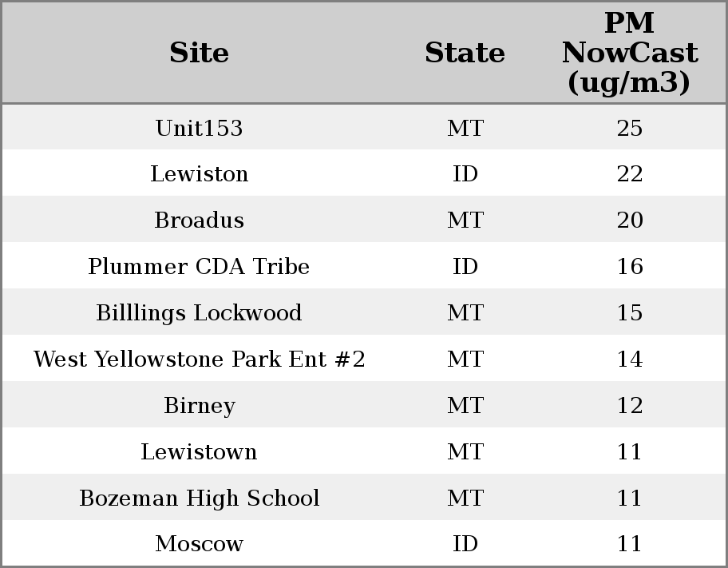
Task: Select the MT state cell for Birney
Action: click(x=465, y=406)
